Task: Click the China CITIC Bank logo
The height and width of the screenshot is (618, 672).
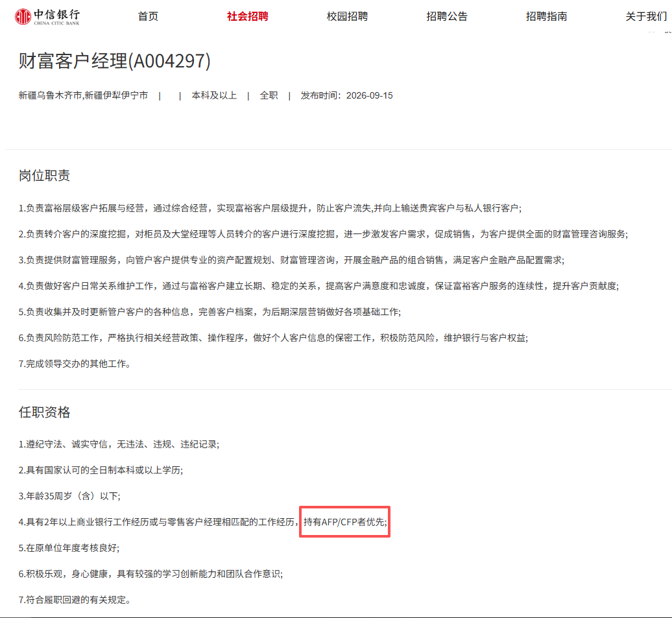Action: tap(47, 17)
